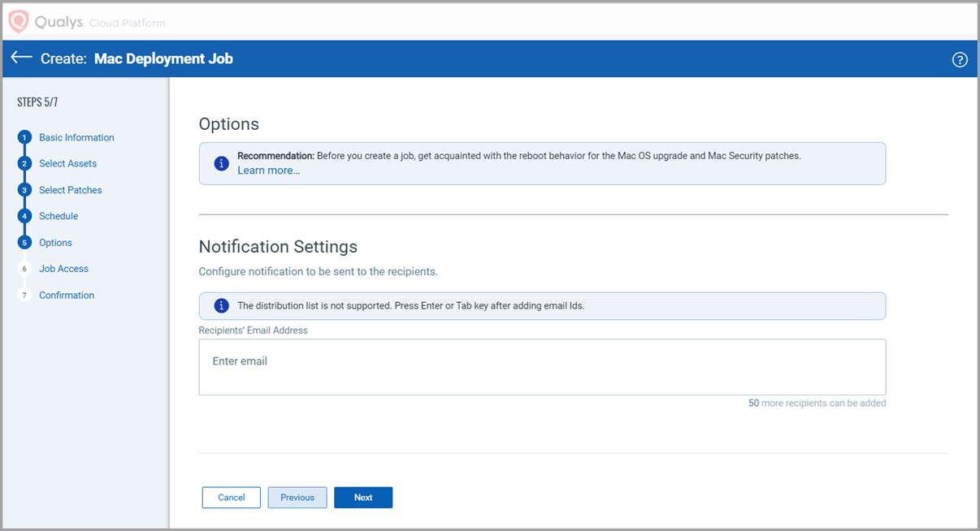The height and width of the screenshot is (531, 980).
Task: Click the back arrow next to Create
Action: tap(22, 58)
